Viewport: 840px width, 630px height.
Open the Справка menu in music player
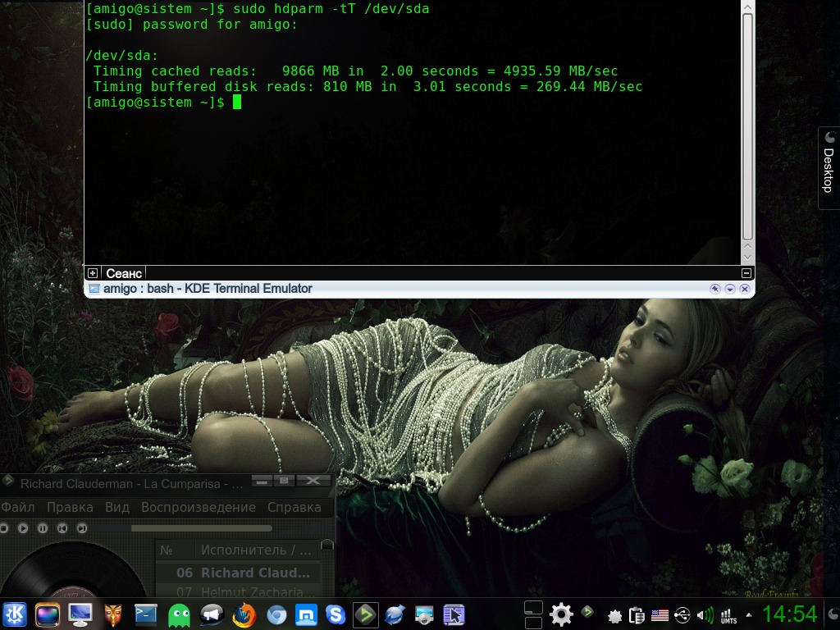coord(294,507)
